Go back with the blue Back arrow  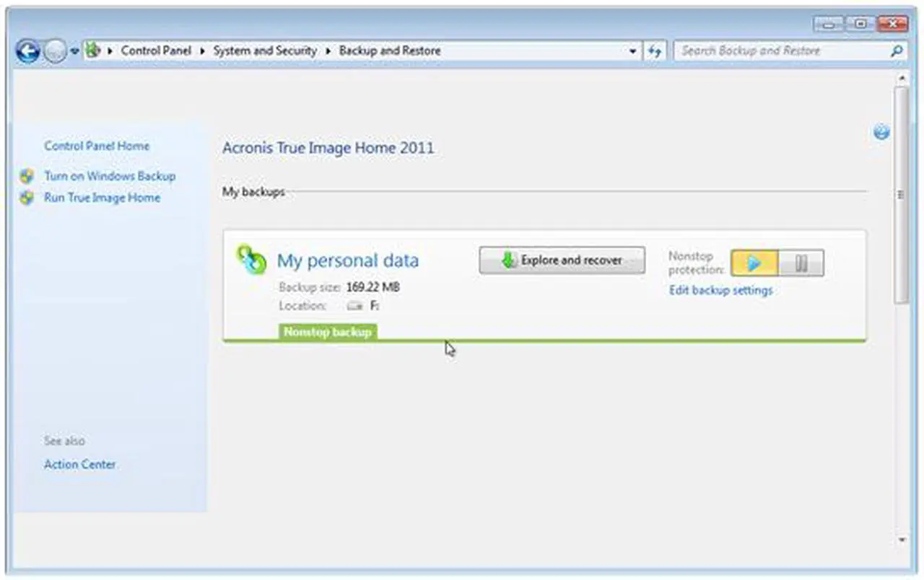point(27,50)
